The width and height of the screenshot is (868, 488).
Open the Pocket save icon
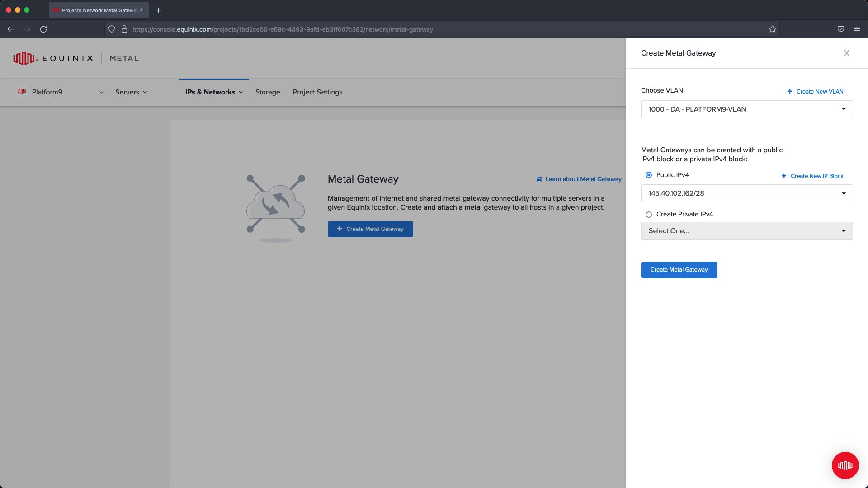840,29
